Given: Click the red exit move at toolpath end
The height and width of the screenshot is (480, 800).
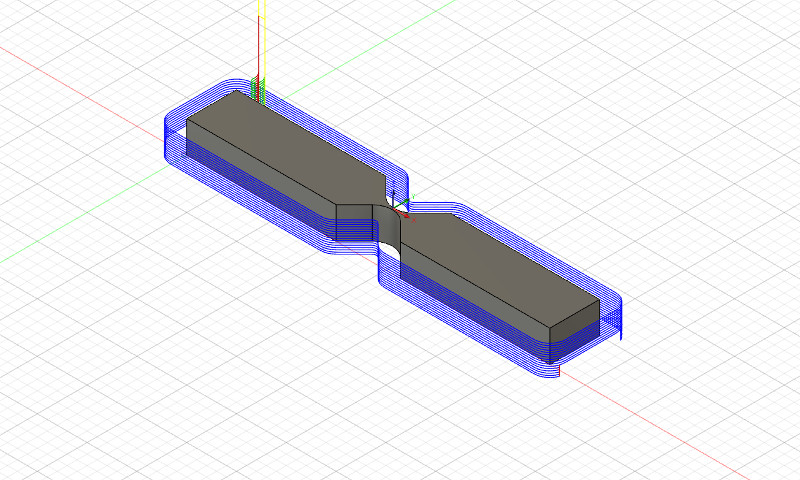Looking at the screenshot, I should tap(559, 370).
